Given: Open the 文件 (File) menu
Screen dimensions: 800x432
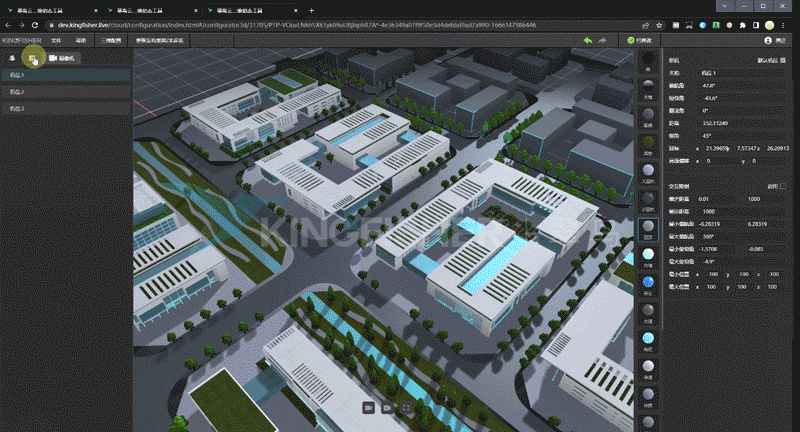Looking at the screenshot, I should (x=56, y=40).
